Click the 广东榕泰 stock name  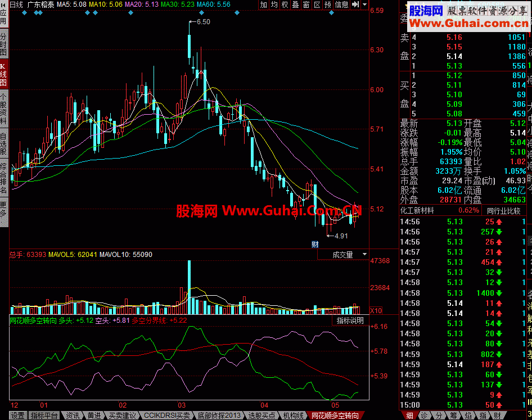pyautogui.click(x=40, y=4)
